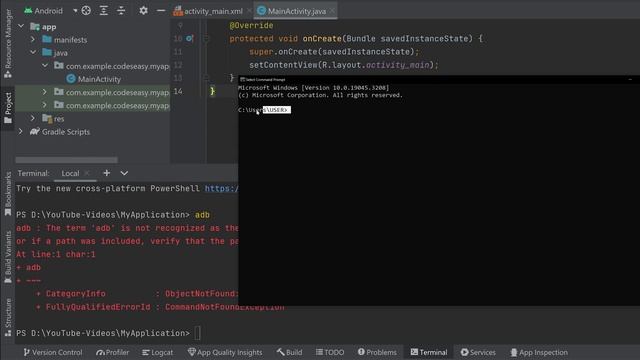Open project view settings gear

pos(143,11)
